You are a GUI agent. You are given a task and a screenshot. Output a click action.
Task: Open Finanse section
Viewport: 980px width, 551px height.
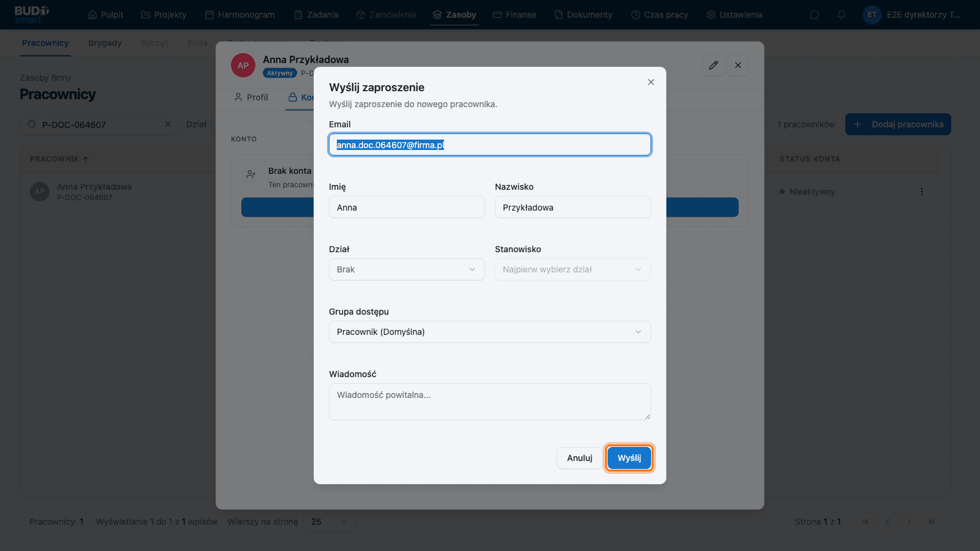point(514,15)
